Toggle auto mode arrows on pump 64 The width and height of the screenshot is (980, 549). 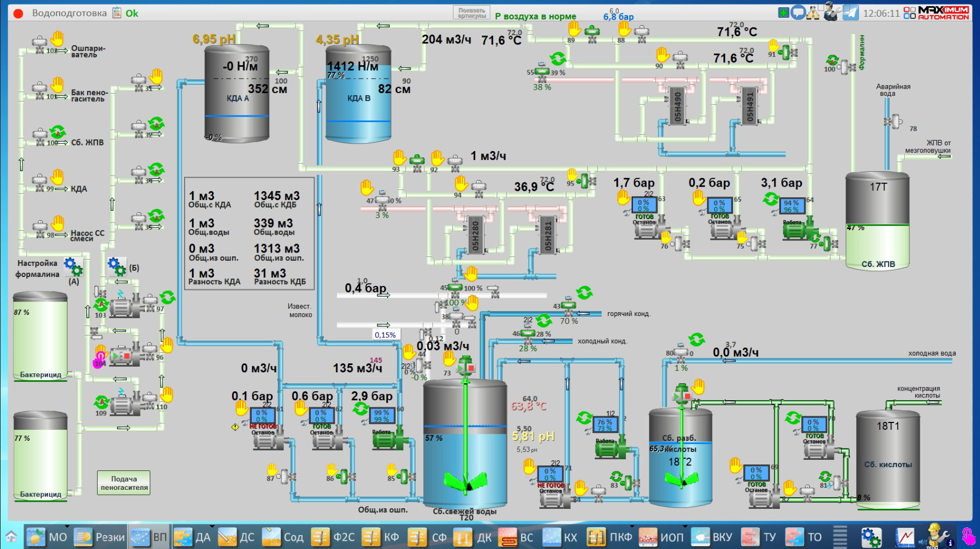(x=771, y=198)
